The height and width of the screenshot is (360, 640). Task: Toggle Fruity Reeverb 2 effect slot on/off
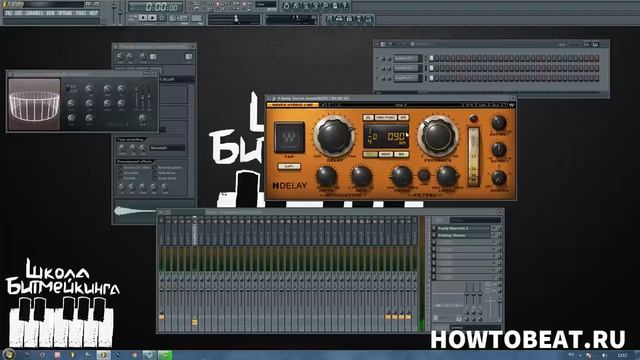click(434, 228)
